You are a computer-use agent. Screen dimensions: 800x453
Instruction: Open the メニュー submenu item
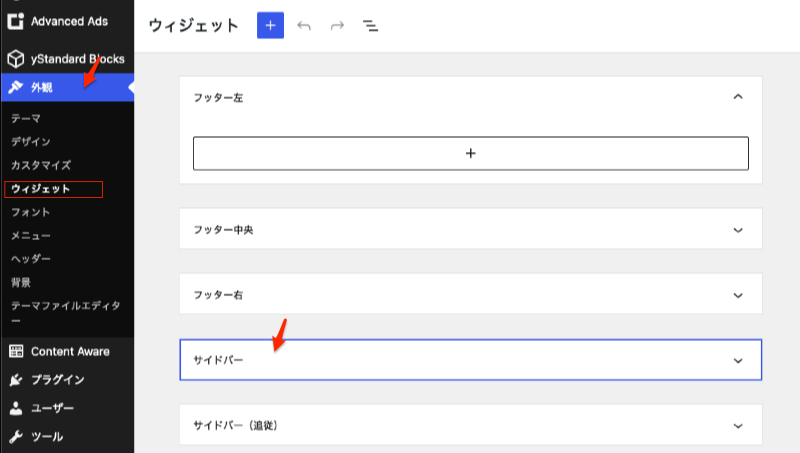[31, 236]
